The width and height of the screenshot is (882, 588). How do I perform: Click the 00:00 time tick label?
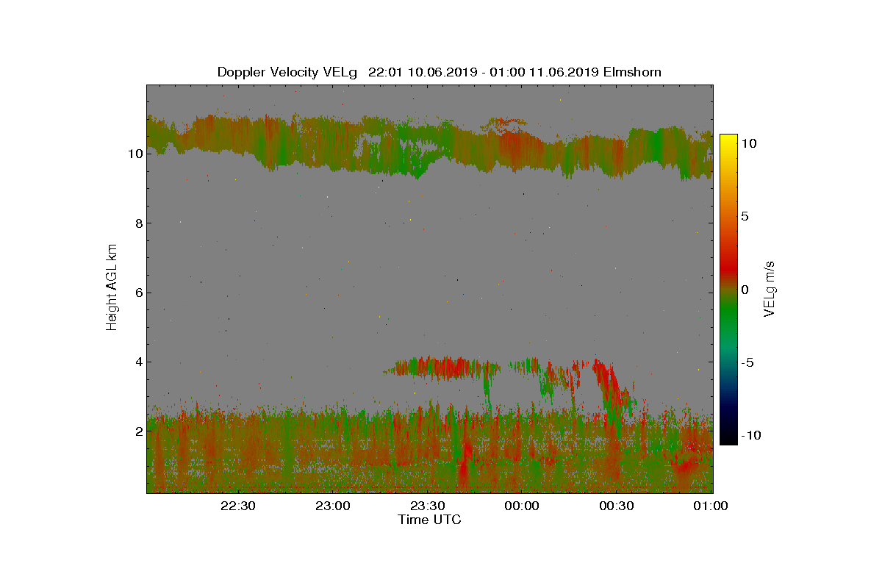(x=522, y=506)
